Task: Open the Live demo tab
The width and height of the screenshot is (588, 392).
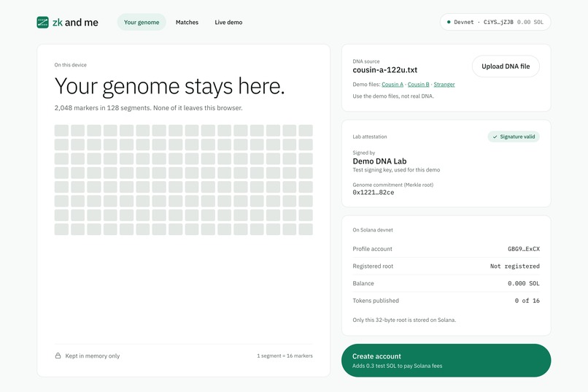Action: (228, 22)
